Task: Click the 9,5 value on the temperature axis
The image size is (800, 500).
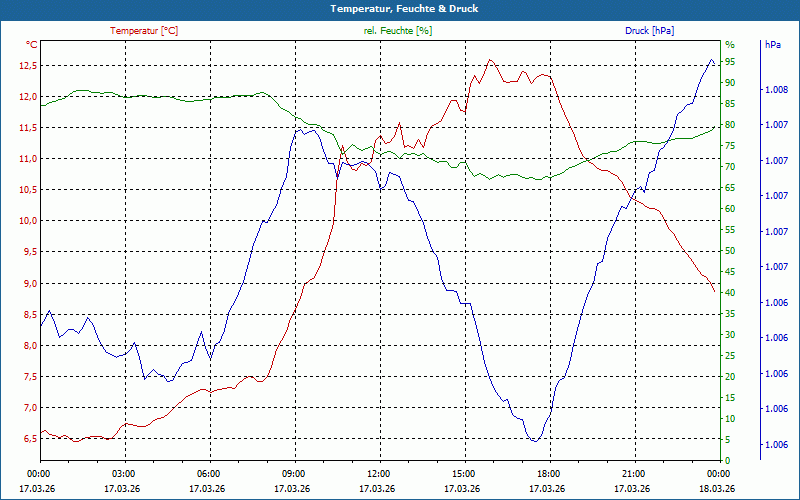Action: [x=30, y=252]
